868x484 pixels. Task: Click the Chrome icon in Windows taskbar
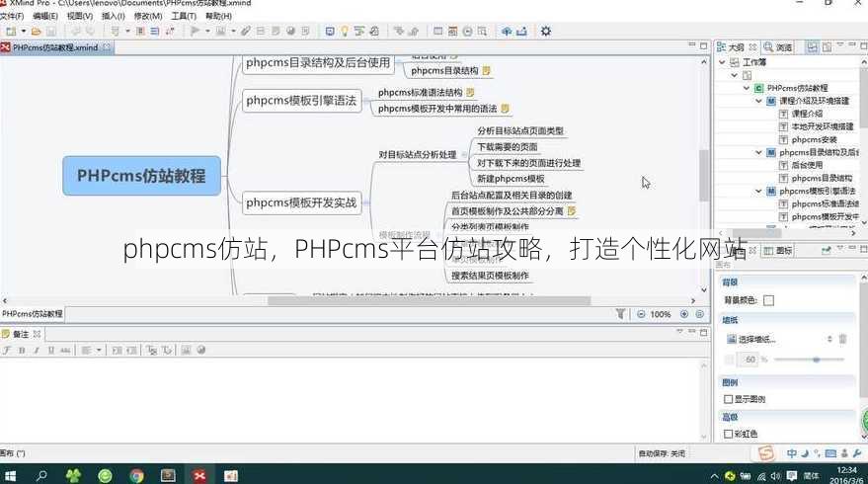136,475
